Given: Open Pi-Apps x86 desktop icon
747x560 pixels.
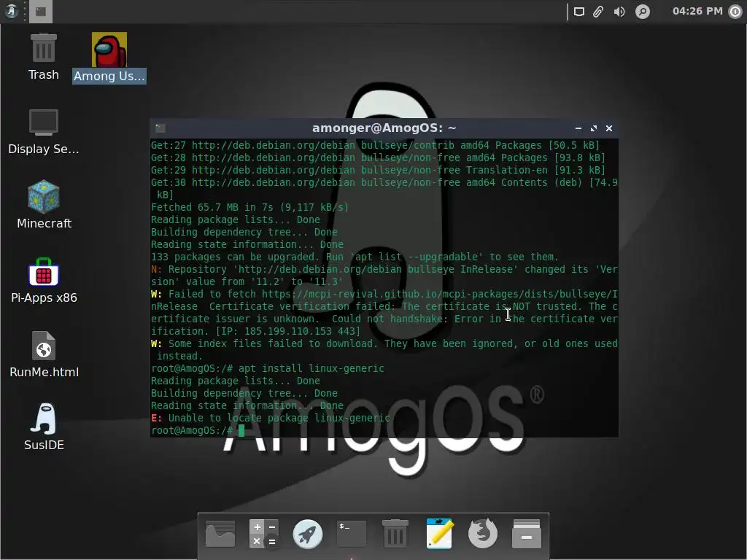Looking at the screenshot, I should tap(44, 281).
